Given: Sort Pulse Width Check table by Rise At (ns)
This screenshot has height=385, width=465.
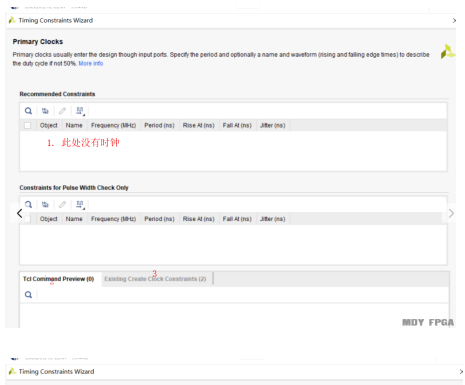Looking at the screenshot, I should tap(199, 219).
